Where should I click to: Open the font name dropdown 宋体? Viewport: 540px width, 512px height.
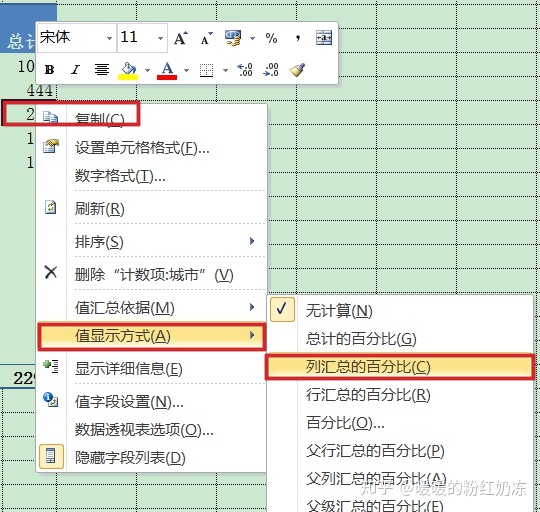pyautogui.click(x=109, y=38)
